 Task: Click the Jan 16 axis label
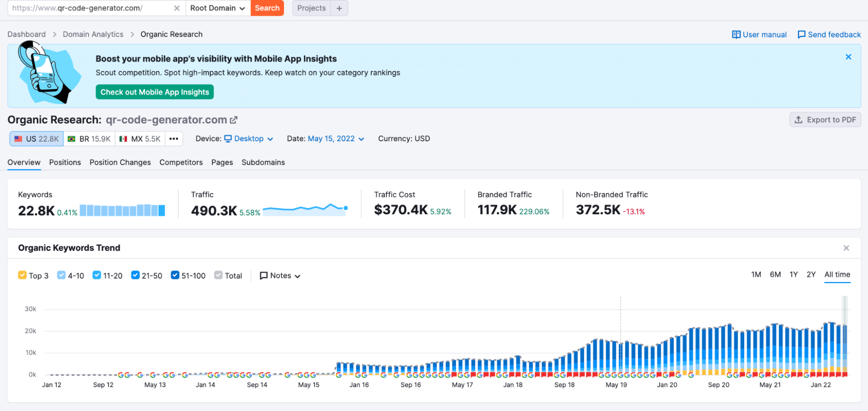pyautogui.click(x=359, y=385)
